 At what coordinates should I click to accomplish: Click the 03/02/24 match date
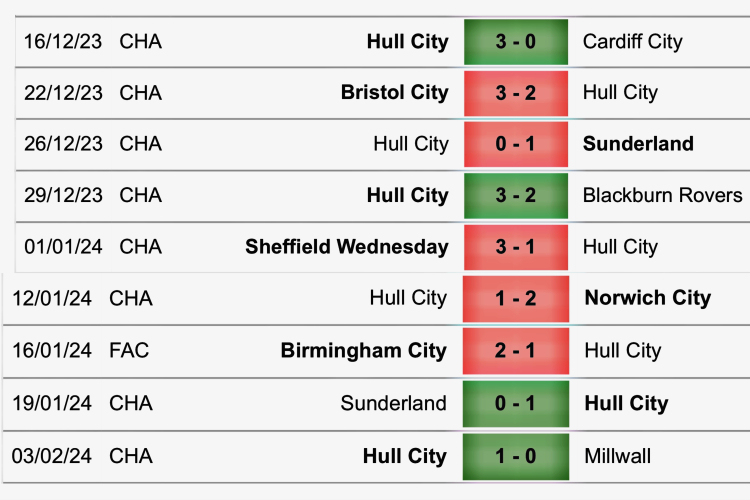tap(52, 456)
